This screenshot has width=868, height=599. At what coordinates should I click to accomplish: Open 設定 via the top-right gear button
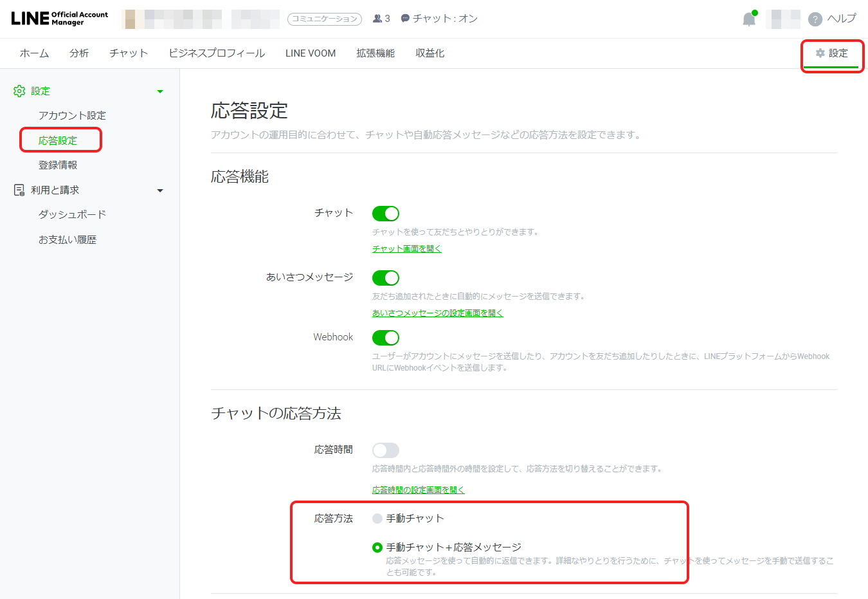tap(832, 54)
